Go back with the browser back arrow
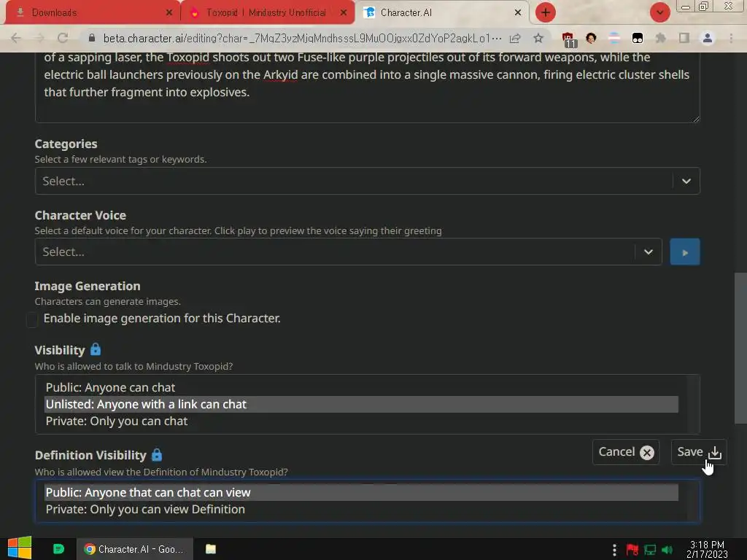The image size is (747, 560). [16, 38]
